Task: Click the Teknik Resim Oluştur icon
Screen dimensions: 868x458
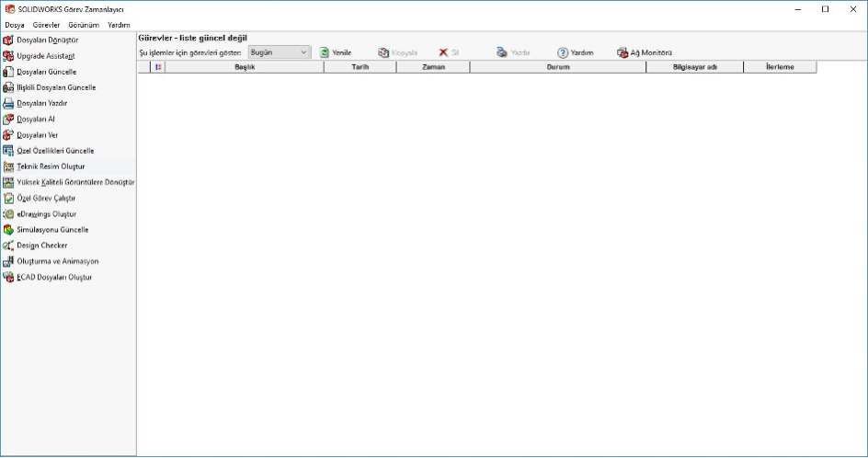Action: pos(8,166)
